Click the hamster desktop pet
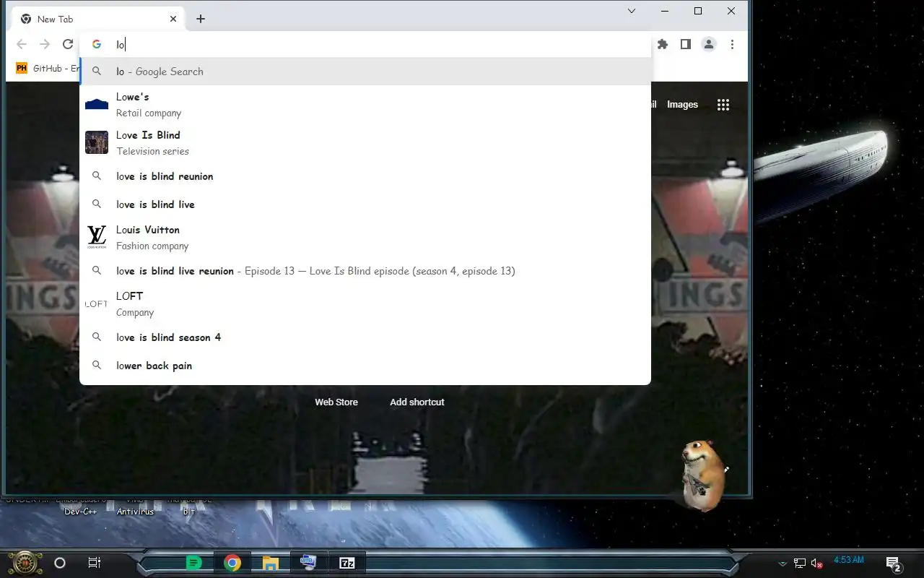Image resolution: width=924 pixels, height=578 pixels. [x=702, y=475]
